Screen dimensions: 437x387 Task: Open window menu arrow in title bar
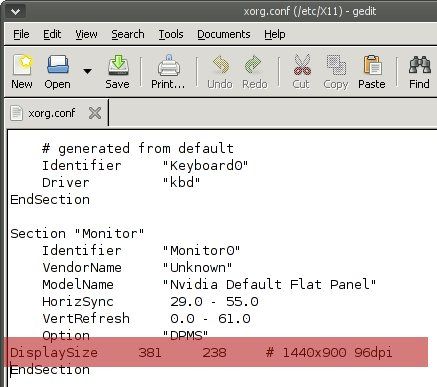[x=15, y=12]
